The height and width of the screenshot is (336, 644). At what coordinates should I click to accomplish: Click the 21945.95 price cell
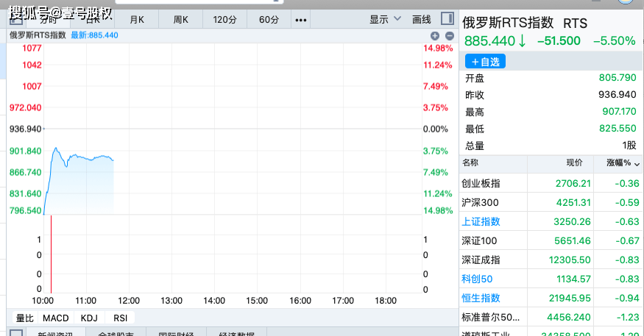(569, 299)
